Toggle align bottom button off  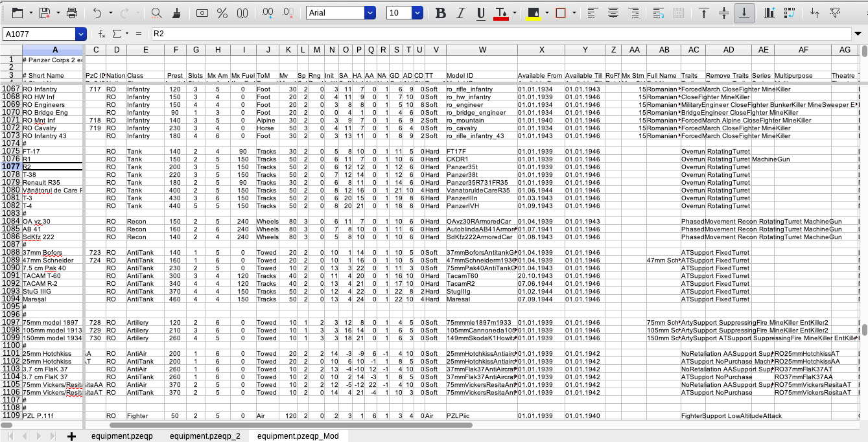tap(744, 13)
